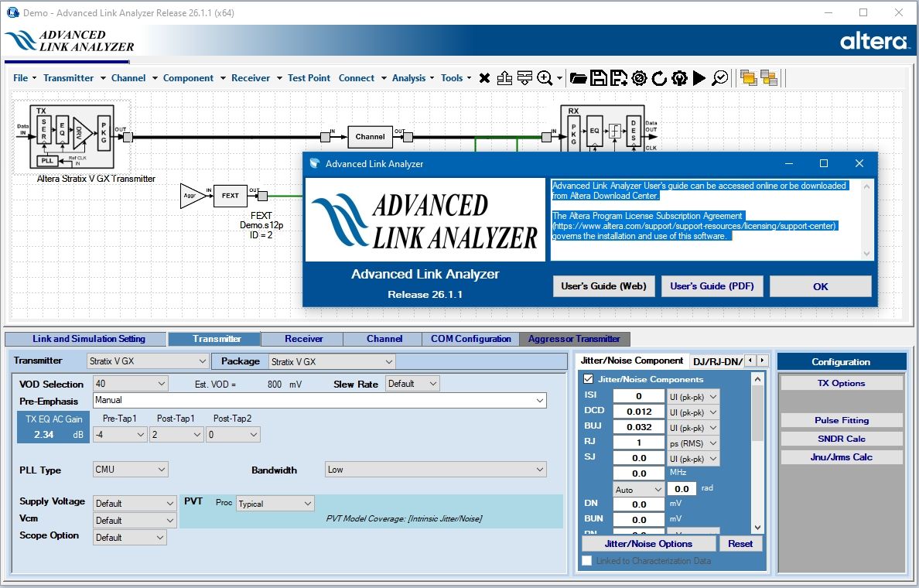Click the scroll-down arrow of the jitter panel

(x=757, y=527)
